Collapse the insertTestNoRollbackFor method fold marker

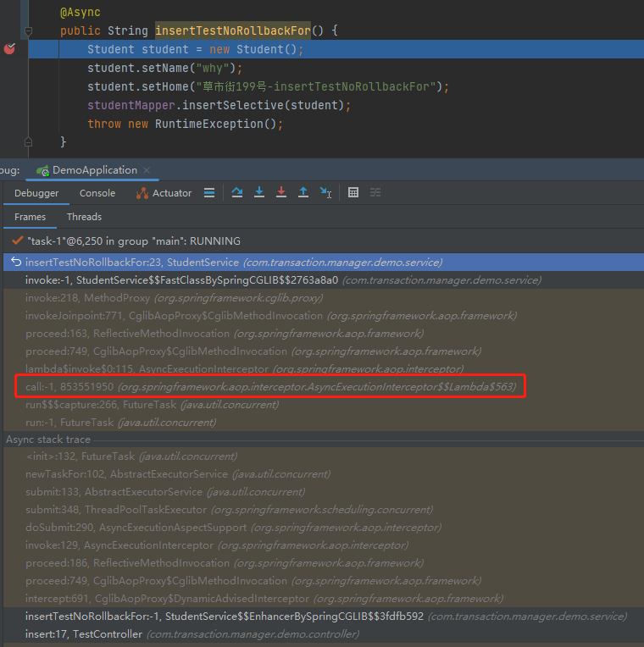pyautogui.click(x=28, y=31)
